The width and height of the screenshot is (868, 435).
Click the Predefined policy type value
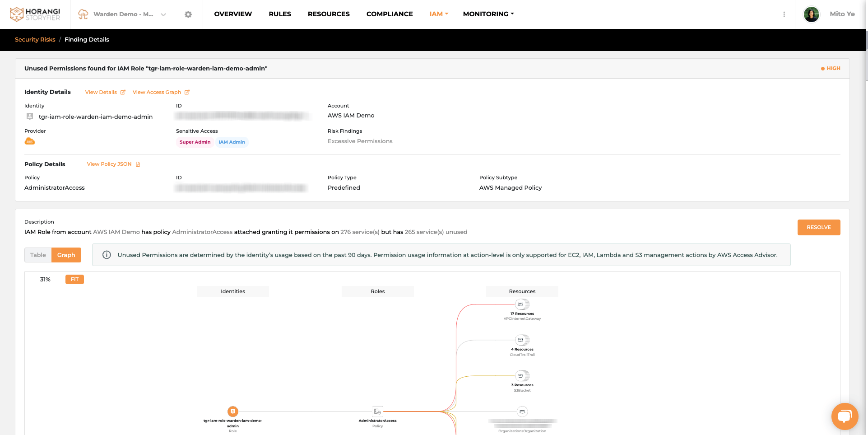(x=344, y=188)
